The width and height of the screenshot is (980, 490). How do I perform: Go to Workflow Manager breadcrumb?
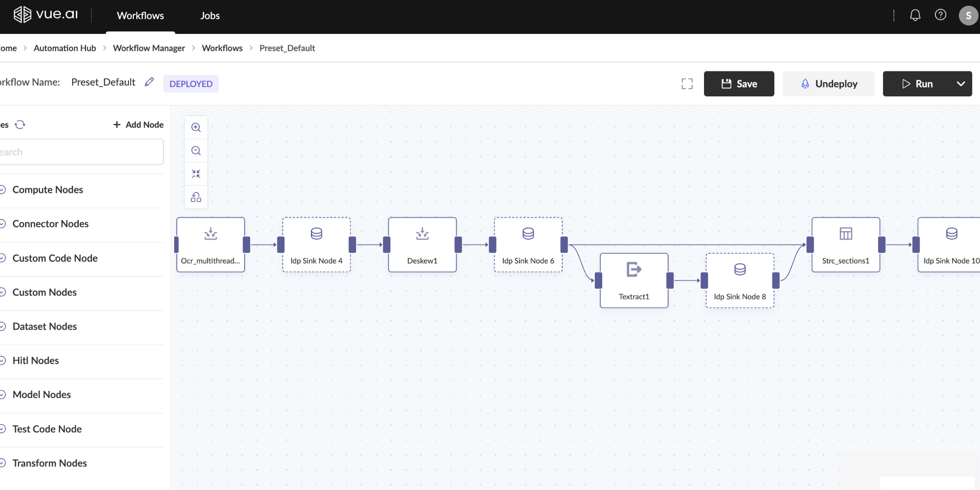[x=149, y=48]
